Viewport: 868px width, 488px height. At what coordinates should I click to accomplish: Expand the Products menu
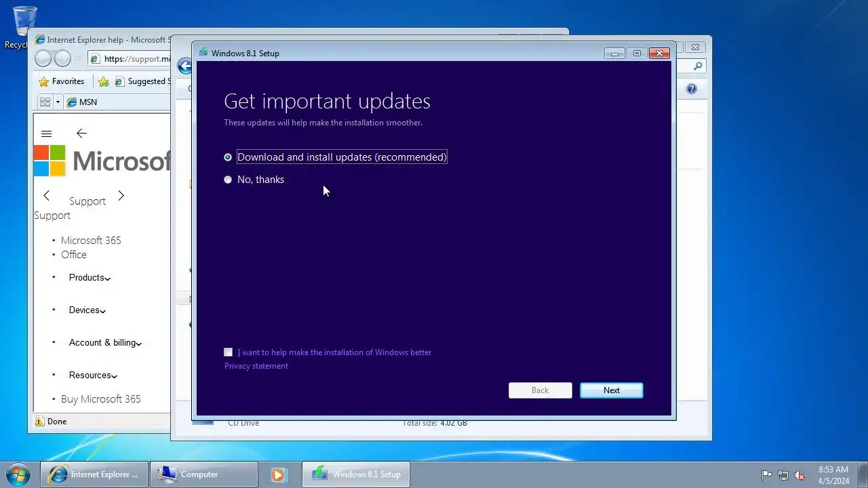90,277
